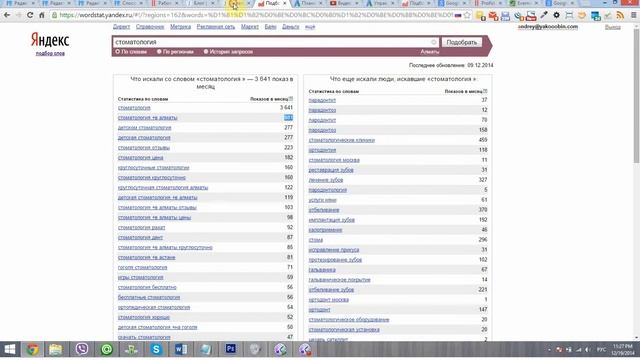This screenshot has width=640, height=360.
Task: Open the Windows Start button
Action: coord(9,349)
